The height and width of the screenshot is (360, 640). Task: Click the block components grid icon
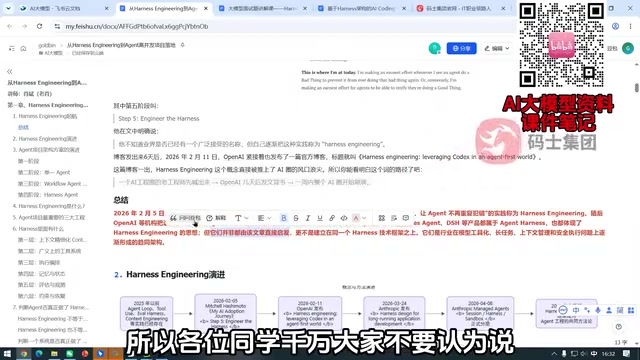(382, 218)
